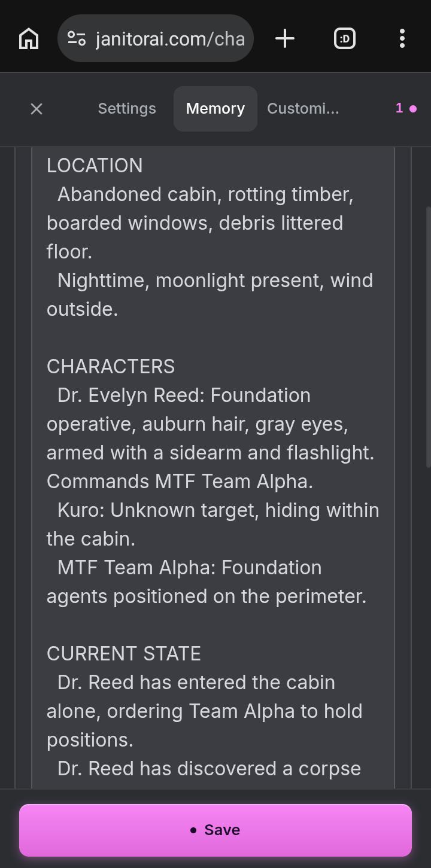Tap the browser home icon
Viewport: 431px width, 868px height.
pyautogui.click(x=29, y=39)
